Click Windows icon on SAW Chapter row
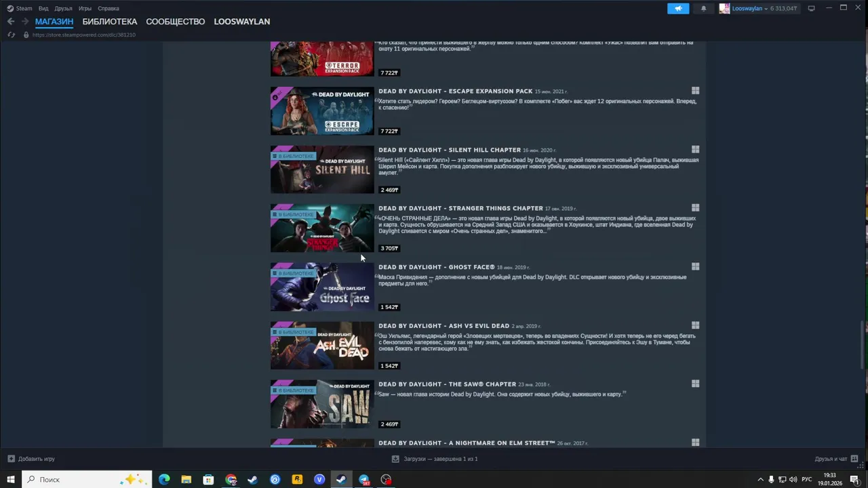This screenshot has height=488, width=868. (x=695, y=384)
